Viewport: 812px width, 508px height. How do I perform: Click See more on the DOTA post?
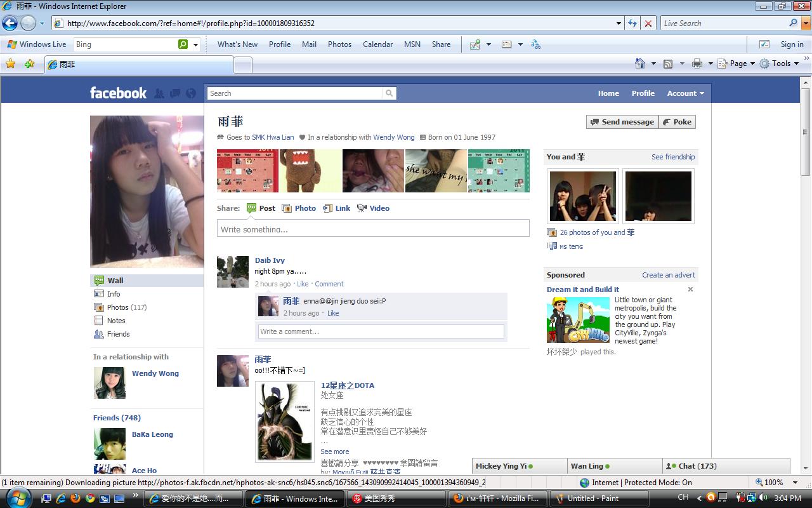point(335,451)
